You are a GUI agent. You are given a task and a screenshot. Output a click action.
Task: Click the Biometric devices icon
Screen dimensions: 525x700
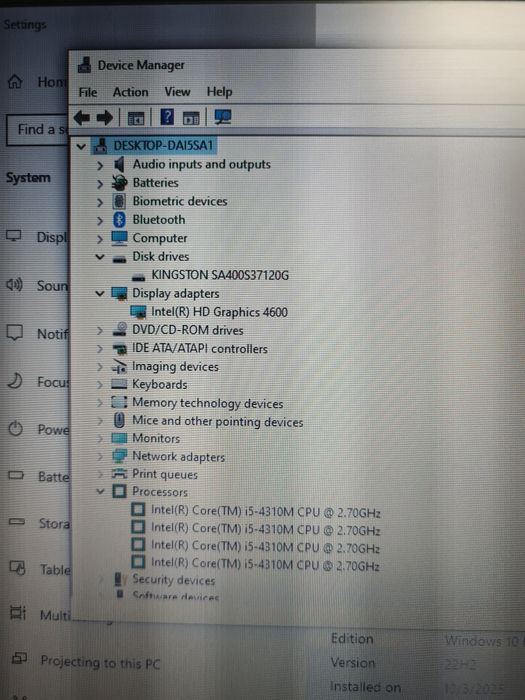(119, 201)
